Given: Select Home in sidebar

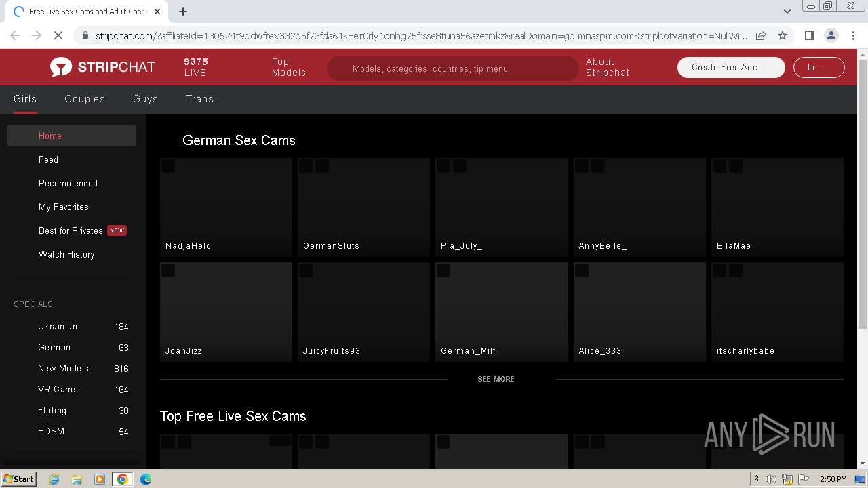Looking at the screenshot, I should [x=71, y=136].
